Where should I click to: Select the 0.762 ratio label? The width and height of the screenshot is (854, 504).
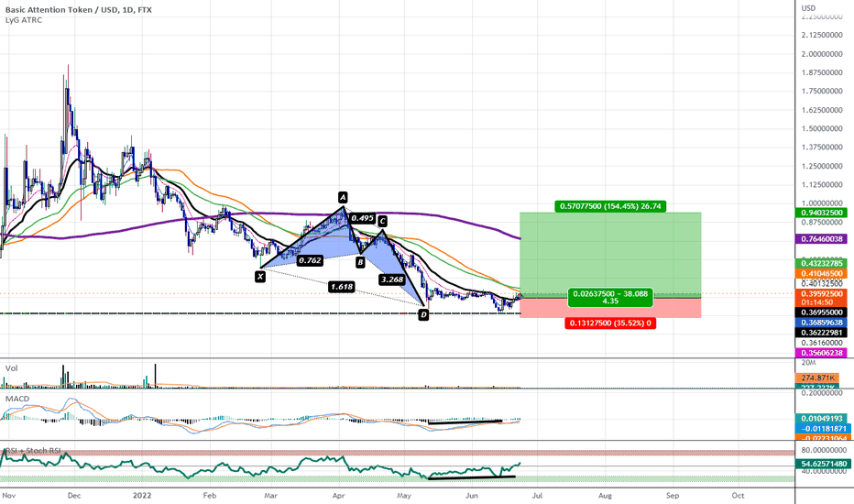pyautogui.click(x=310, y=260)
